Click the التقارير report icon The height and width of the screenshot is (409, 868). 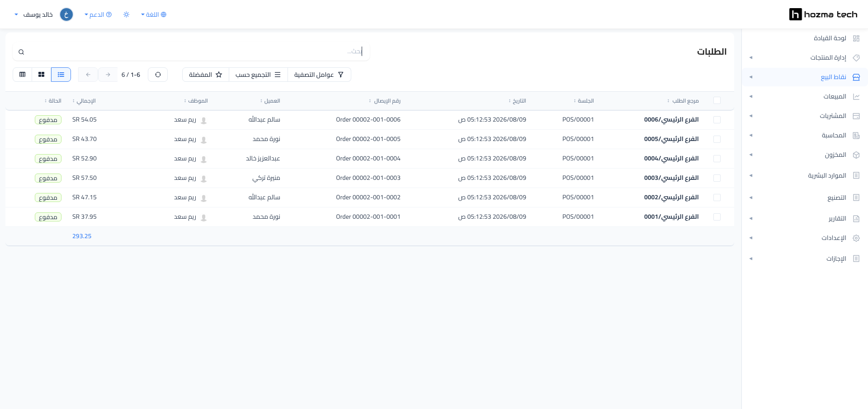click(856, 219)
